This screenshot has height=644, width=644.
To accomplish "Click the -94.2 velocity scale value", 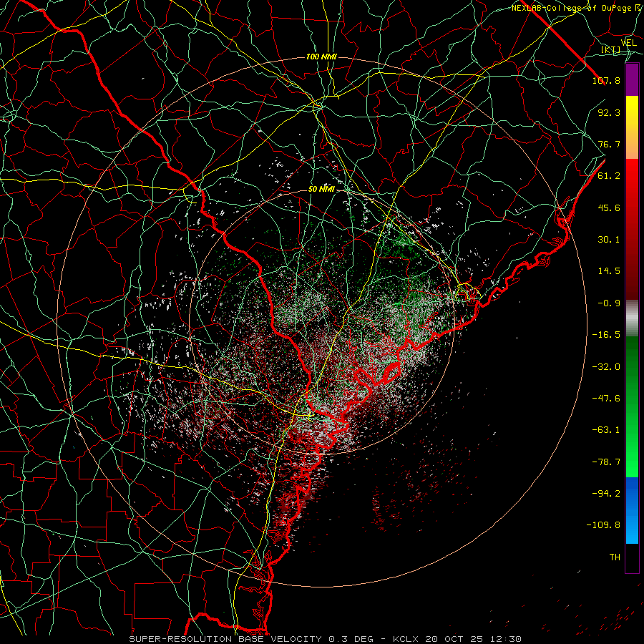I will (x=606, y=494).
